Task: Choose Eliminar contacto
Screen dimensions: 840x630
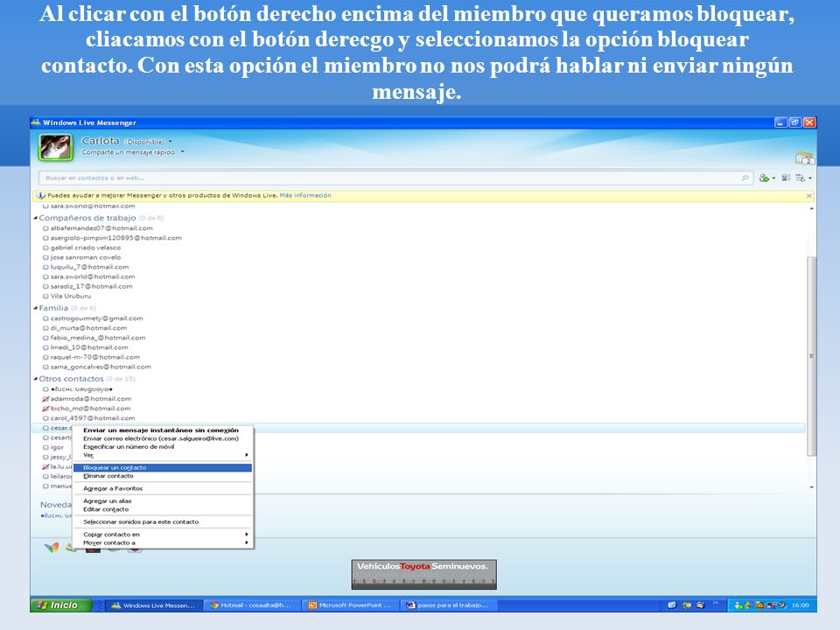Action: [163, 476]
